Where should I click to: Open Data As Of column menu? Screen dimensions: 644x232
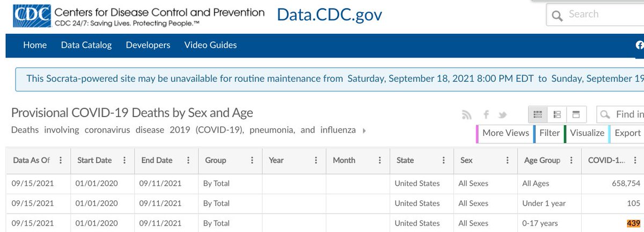point(61,160)
